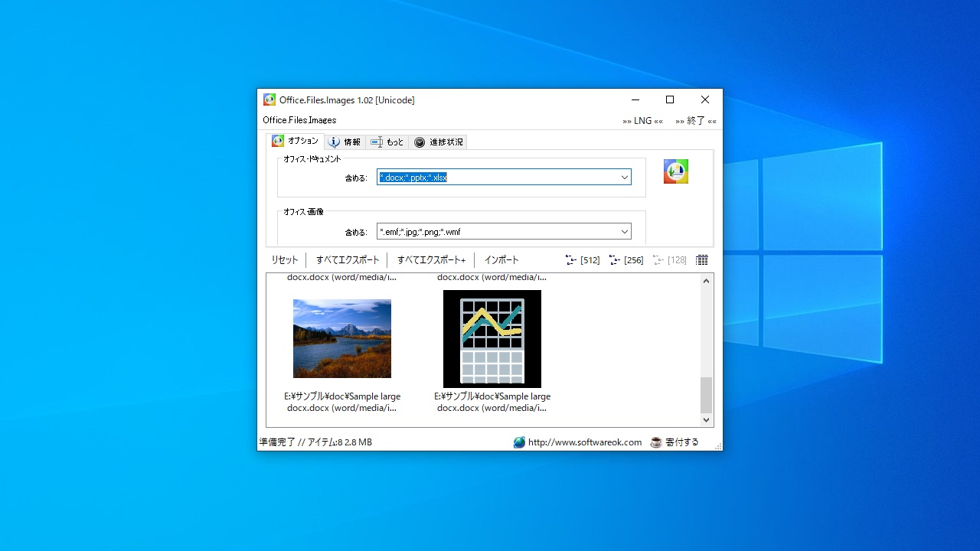Maximize the Office.Files.Images window
Image resolution: width=980 pixels, height=551 pixels.
click(670, 99)
